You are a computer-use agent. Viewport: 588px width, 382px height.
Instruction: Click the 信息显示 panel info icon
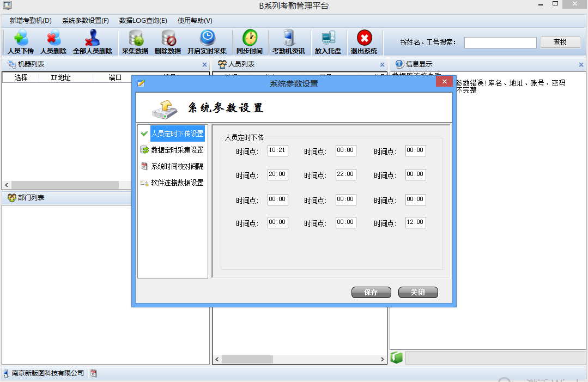(400, 64)
